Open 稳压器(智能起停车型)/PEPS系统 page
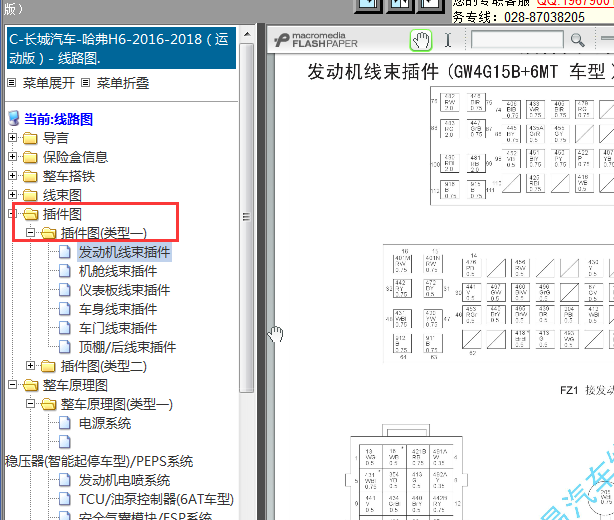The image size is (614, 520). (x=99, y=461)
